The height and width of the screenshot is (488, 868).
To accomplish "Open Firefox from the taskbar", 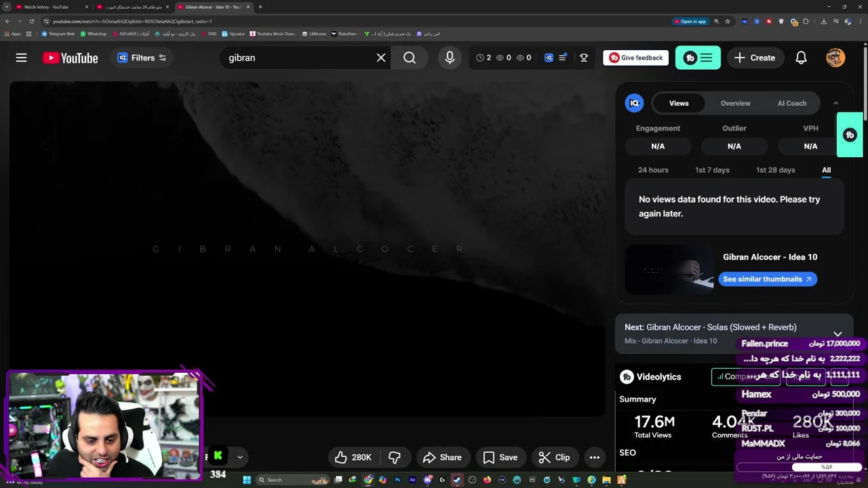I will click(x=487, y=480).
